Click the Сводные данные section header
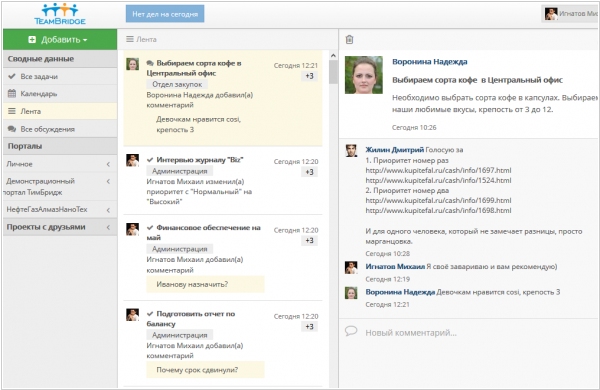Image resolution: width=600 pixels, height=390 pixels. 60,59
